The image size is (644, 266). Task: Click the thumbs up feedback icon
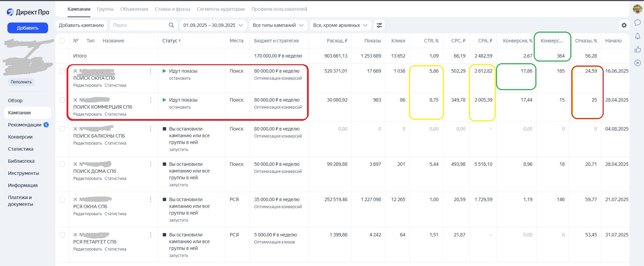(x=637, y=49)
